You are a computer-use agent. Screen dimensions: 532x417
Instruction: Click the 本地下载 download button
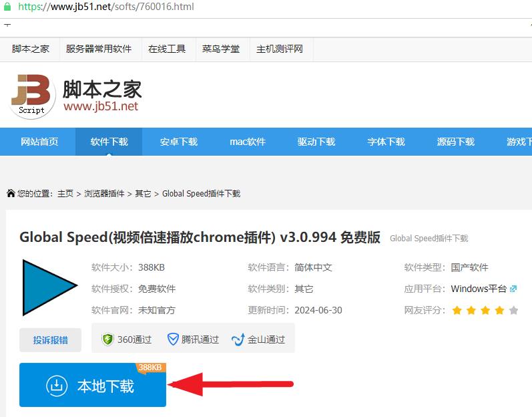93,385
